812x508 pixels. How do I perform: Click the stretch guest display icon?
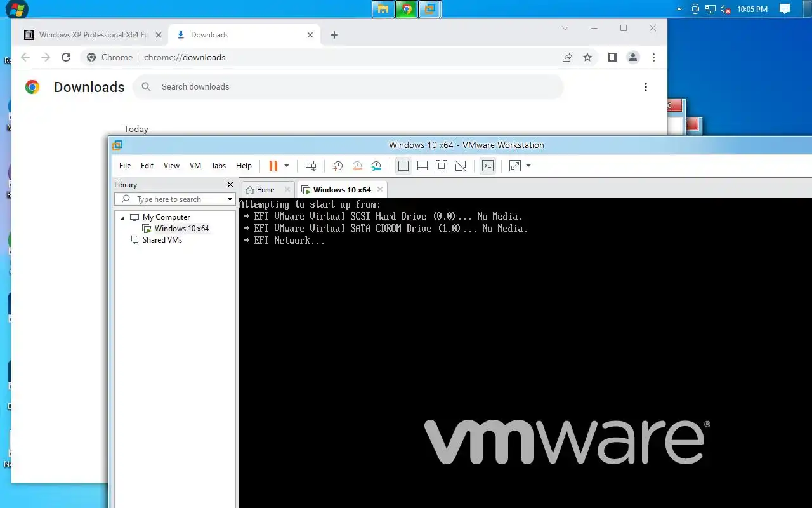(x=515, y=166)
